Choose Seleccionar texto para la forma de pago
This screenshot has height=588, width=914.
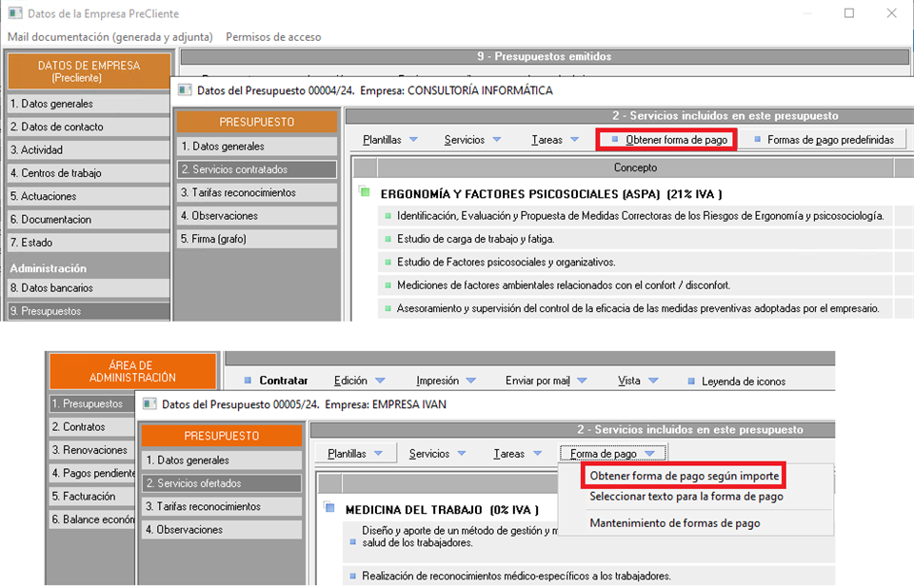pos(685,497)
